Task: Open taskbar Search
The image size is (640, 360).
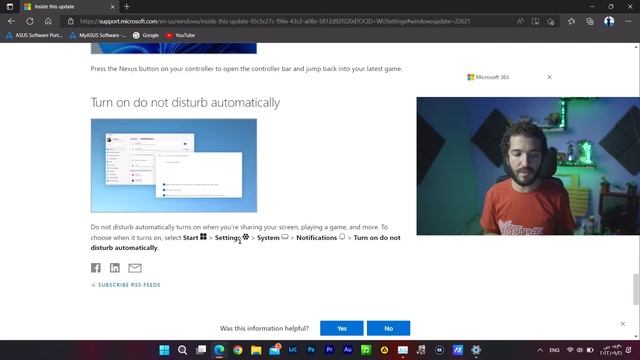Action: (x=182, y=350)
